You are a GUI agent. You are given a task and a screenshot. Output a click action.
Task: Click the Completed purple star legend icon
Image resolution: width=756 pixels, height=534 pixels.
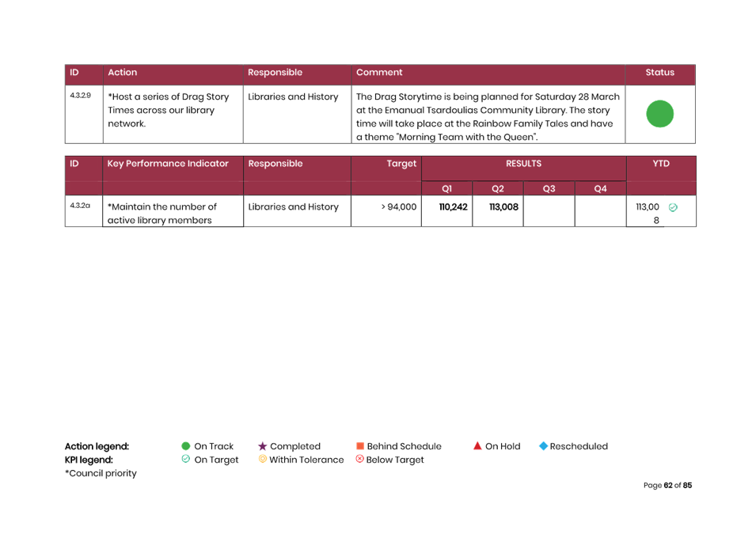[x=262, y=446]
